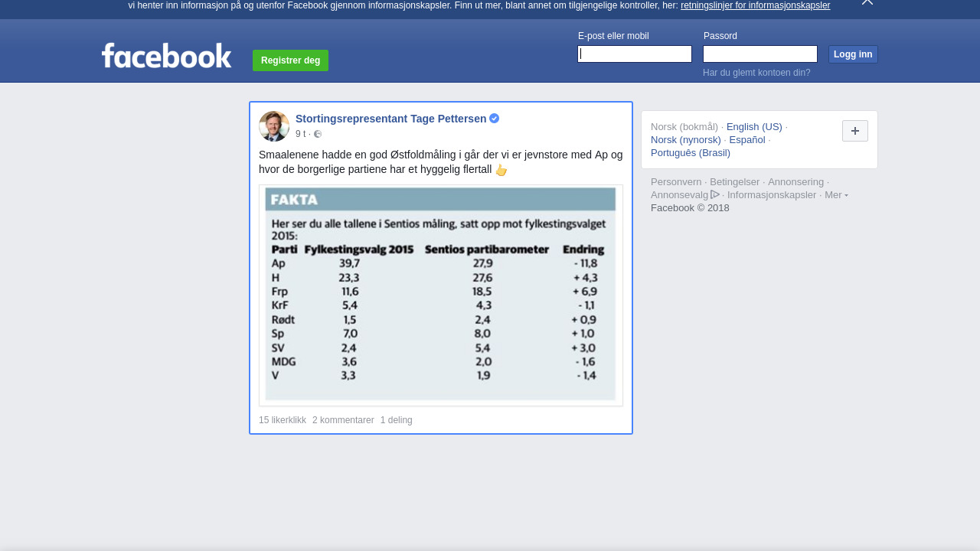
Task: Click the verified page badge
Action: pyautogui.click(x=495, y=119)
